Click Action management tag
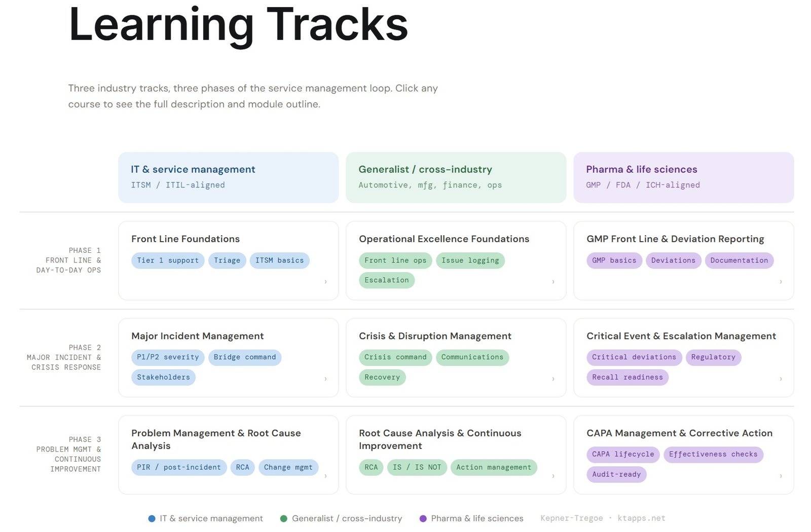The image size is (811, 532). [x=494, y=467]
